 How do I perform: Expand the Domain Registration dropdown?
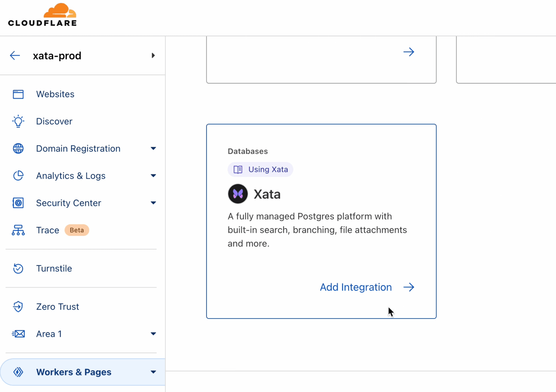[x=154, y=148]
